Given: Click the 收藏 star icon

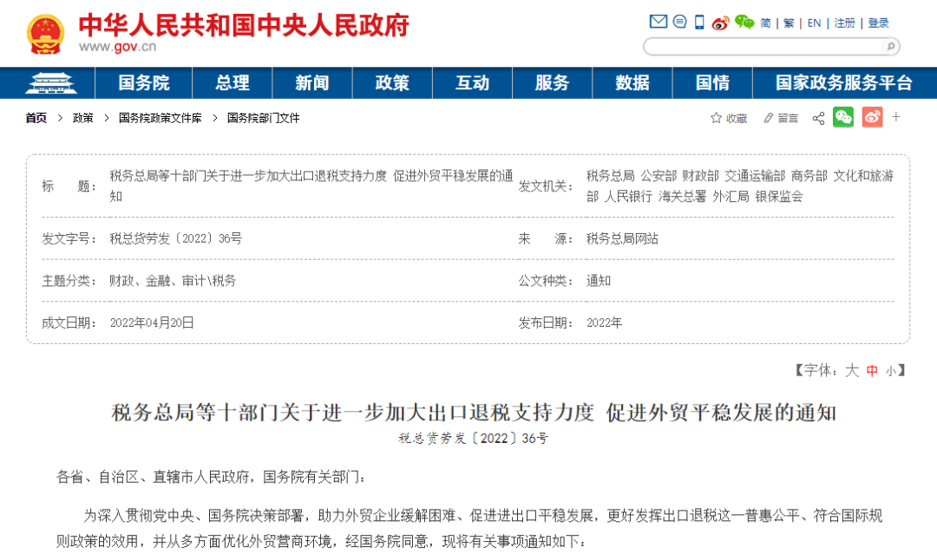Looking at the screenshot, I should [716, 118].
